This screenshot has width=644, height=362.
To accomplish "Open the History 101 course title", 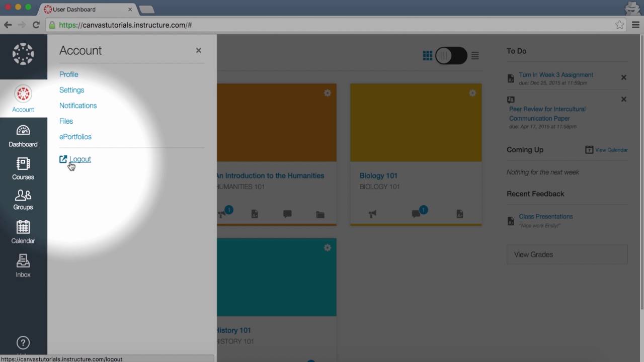I will [234, 330].
